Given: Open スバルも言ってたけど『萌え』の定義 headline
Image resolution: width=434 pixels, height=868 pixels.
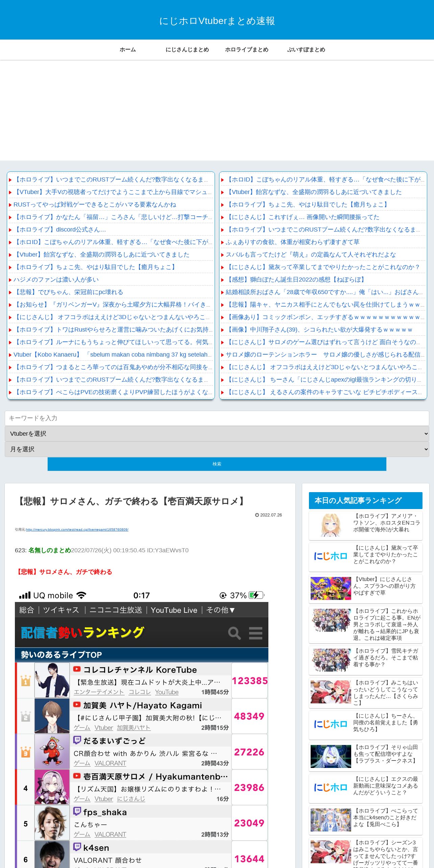Looking at the screenshot, I should [x=311, y=255].
